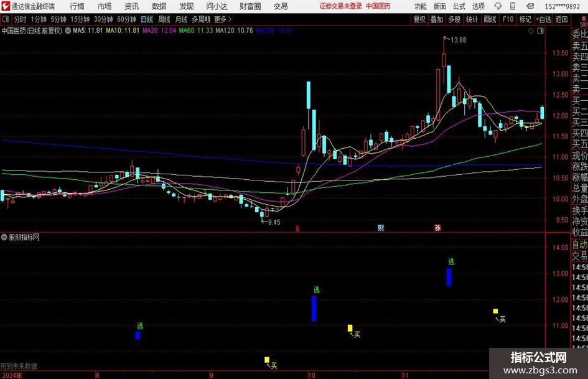The height and width of the screenshot is (379, 588).
Task: Click the 用到未来数据 notice text
Action: coord(19,366)
